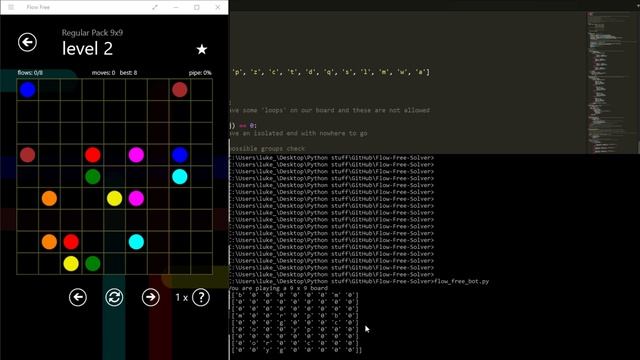Screen dimensions: 640x360
Task: Select the red dot in the fourth row
Action: click(93, 155)
